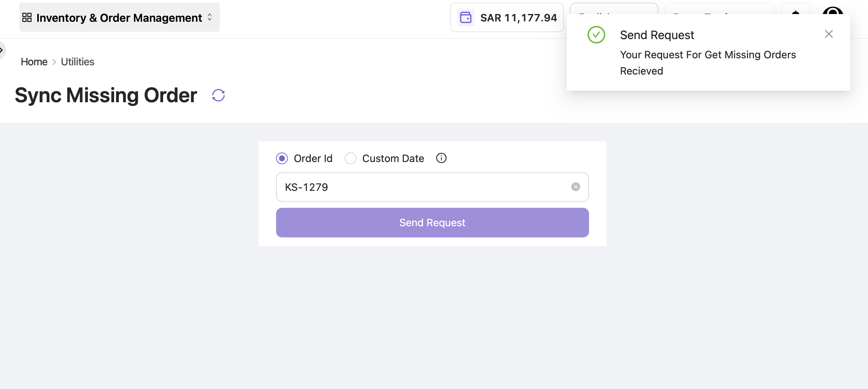Open the user profile avatar
The width and height of the screenshot is (868, 389).
coord(833,10)
